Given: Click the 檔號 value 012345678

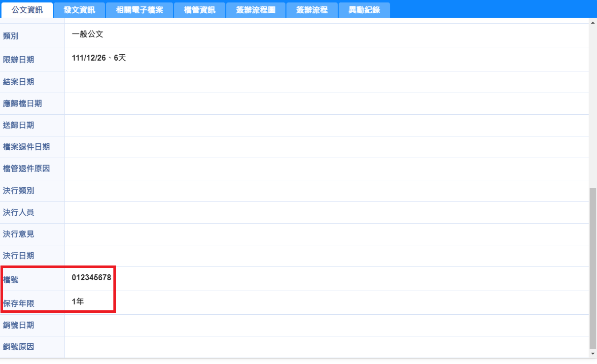Looking at the screenshot, I should pos(91,278).
